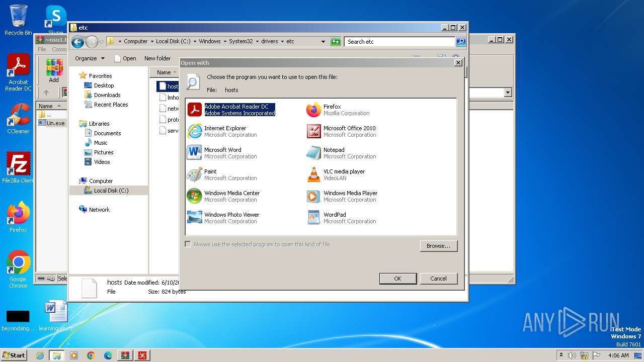Select Downloads in navigation pane

click(107, 95)
